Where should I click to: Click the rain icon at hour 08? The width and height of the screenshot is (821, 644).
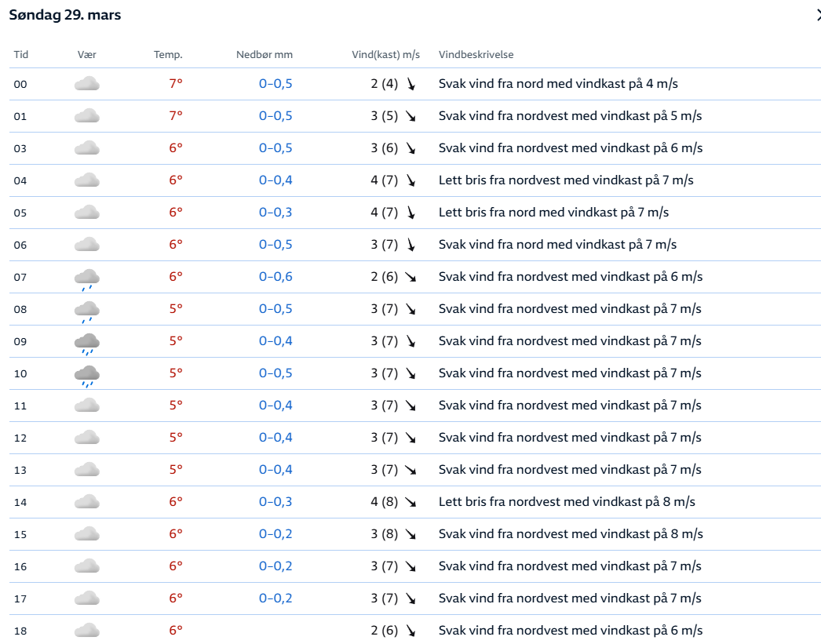pyautogui.click(x=86, y=310)
